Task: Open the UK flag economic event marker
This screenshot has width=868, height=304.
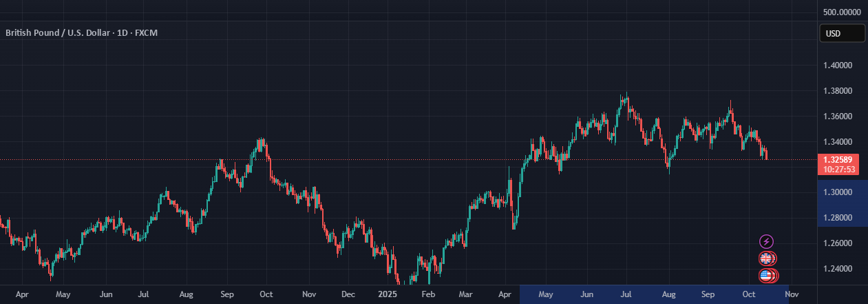Action: [766, 259]
